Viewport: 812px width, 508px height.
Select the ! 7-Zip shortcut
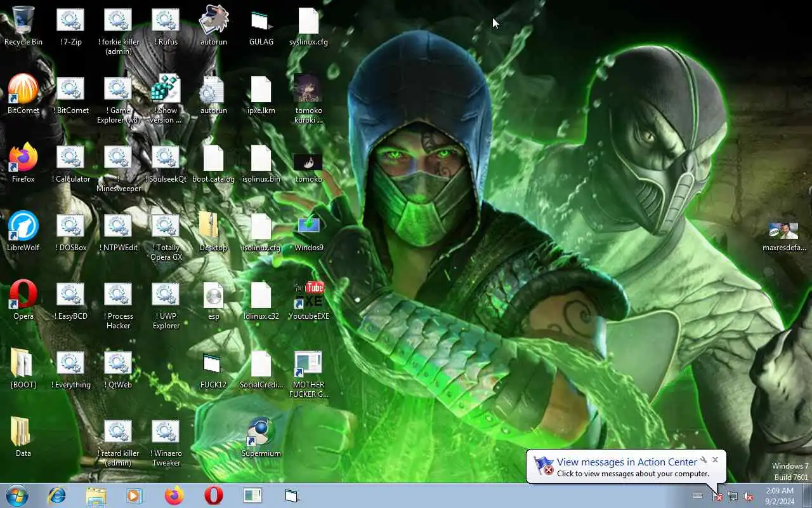71,26
